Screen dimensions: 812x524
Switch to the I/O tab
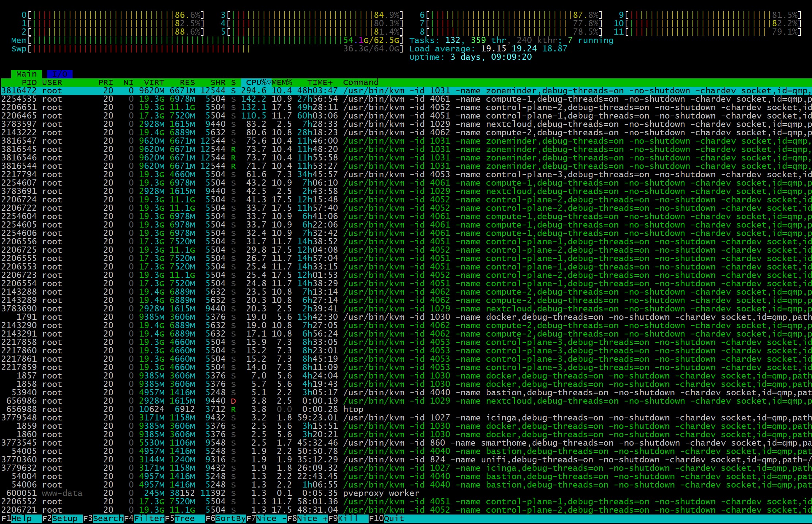pos(59,74)
